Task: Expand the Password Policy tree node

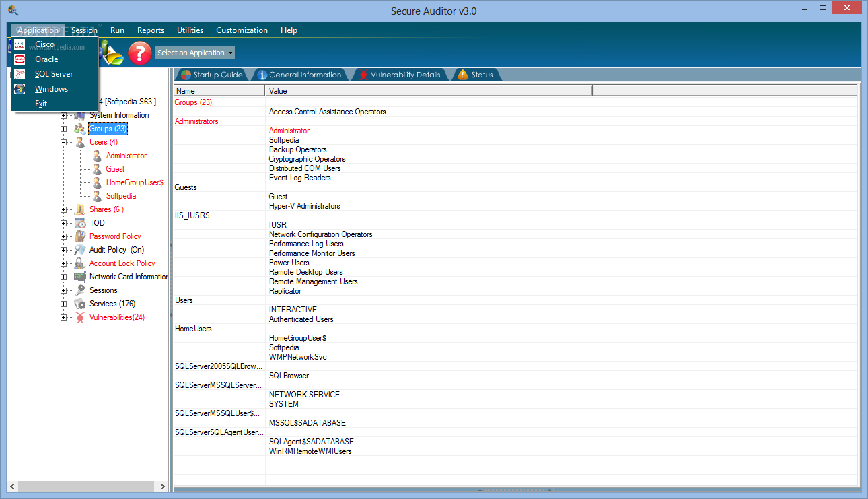Action: 64,236
